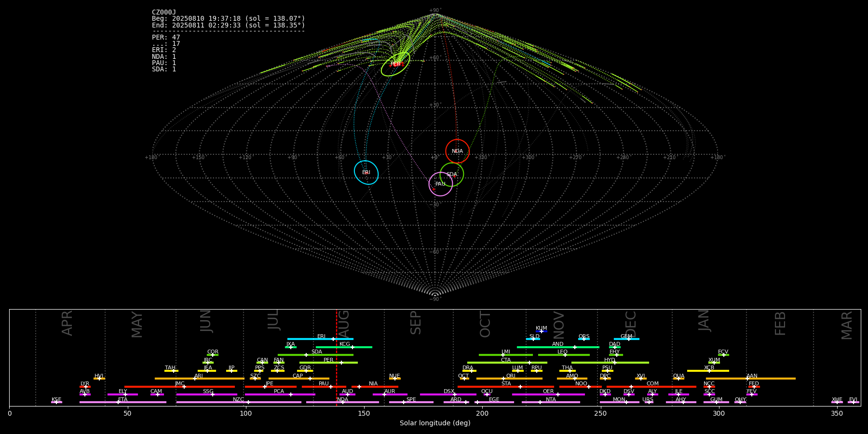Click the pink ETA shower bar
The width and height of the screenshot is (868, 434).
[122, 402]
